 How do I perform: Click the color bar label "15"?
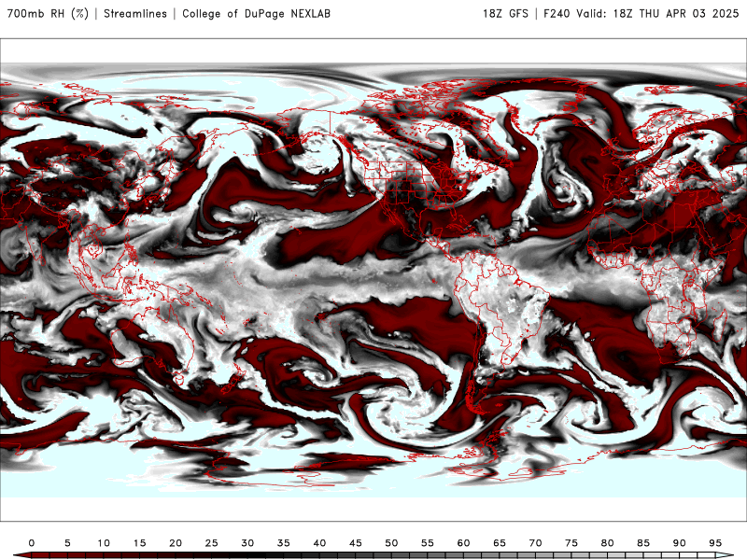point(139,543)
